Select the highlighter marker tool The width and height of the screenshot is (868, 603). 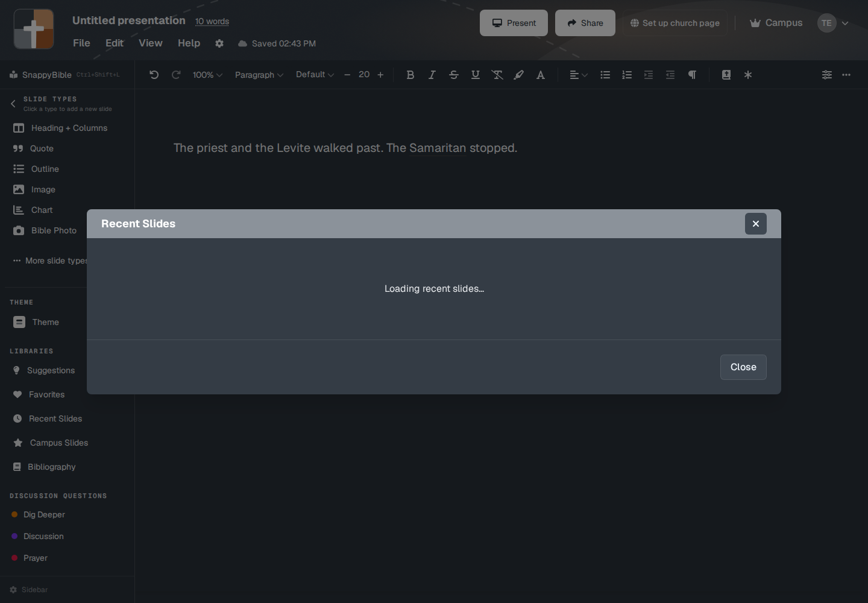(x=519, y=75)
